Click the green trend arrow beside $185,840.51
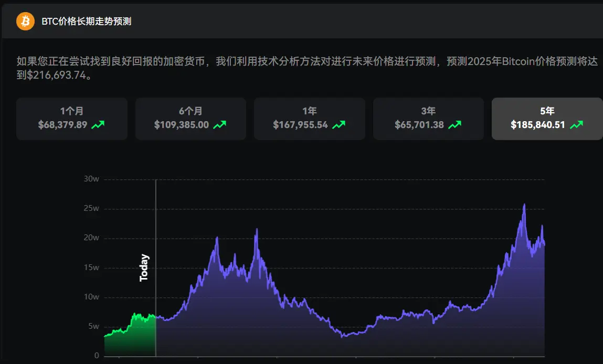This screenshot has width=603, height=364. point(576,125)
